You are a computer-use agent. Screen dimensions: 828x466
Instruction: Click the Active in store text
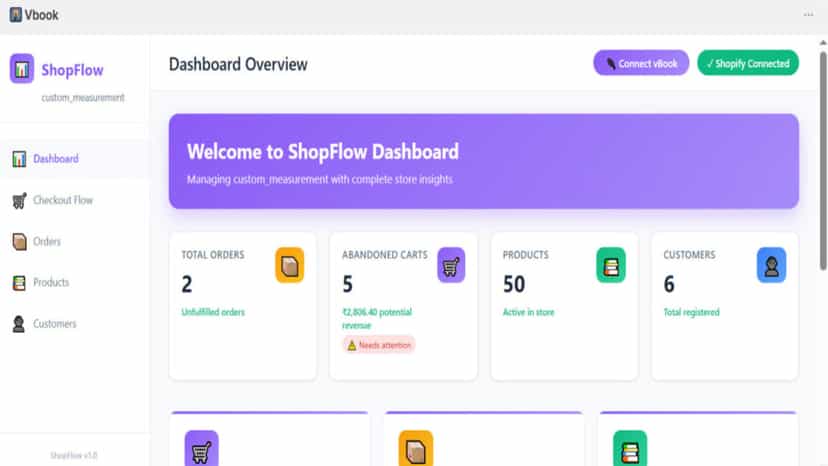[529, 312]
